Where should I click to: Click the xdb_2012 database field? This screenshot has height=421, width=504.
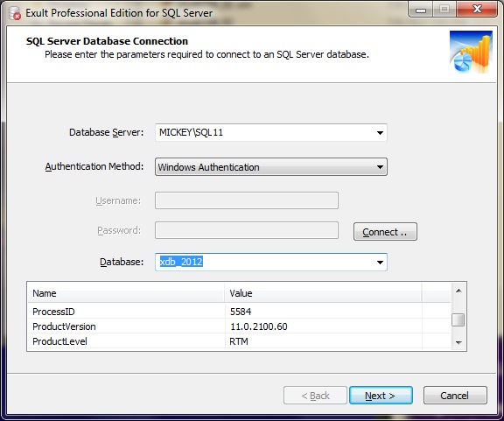tap(264, 262)
